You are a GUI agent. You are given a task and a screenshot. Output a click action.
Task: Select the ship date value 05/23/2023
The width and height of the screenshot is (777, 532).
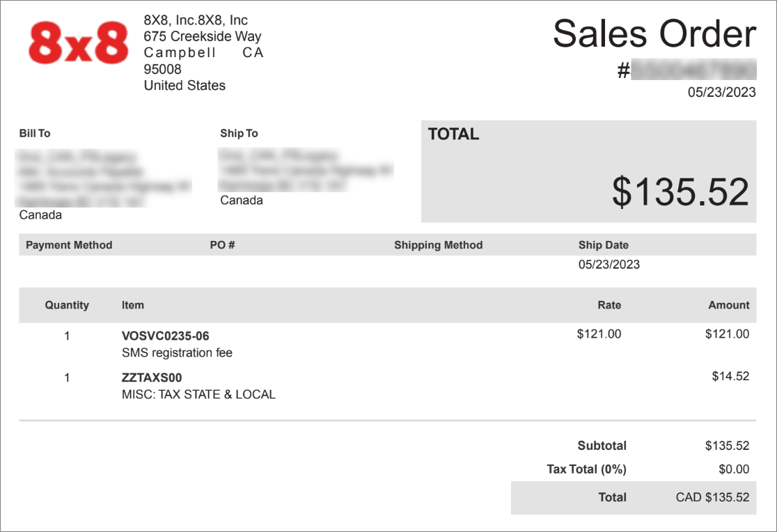pyautogui.click(x=609, y=265)
